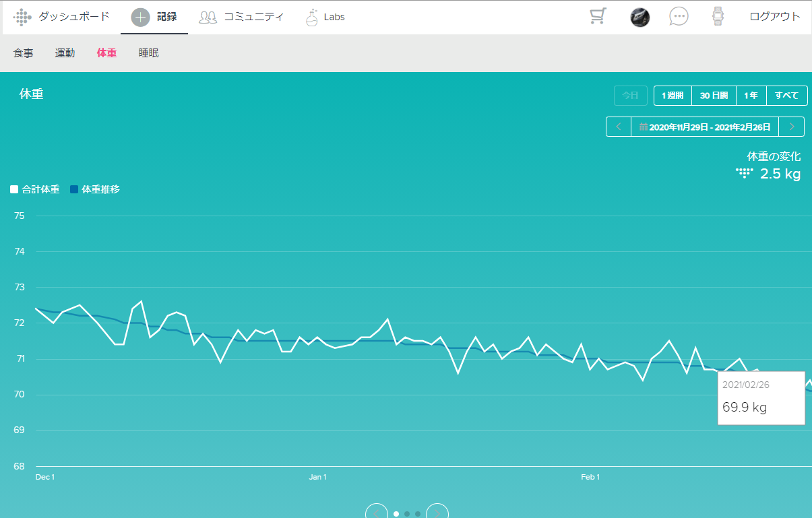
Task: Select the second carousel page dot
Action: tap(407, 514)
